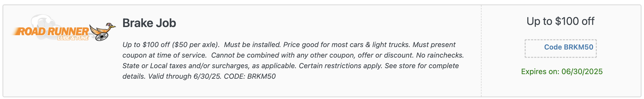Click CODE: BRKM50 at description end
Screen dimensions: 644x99
250,76
